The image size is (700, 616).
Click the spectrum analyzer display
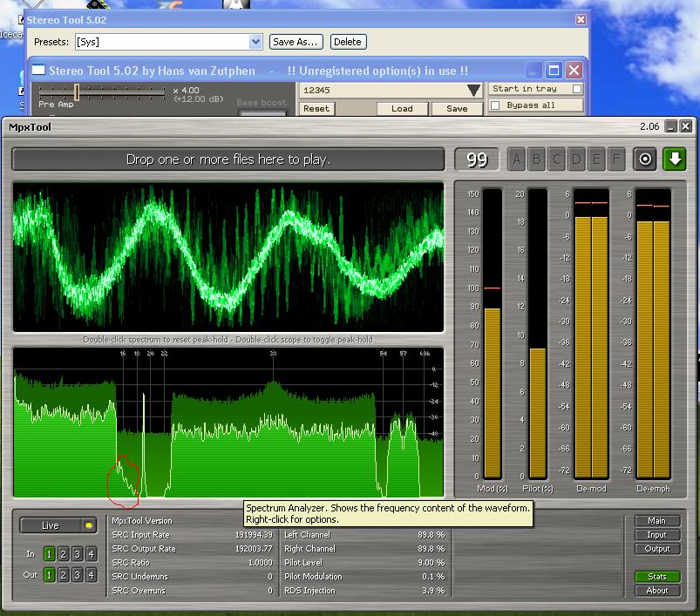pos(228,423)
